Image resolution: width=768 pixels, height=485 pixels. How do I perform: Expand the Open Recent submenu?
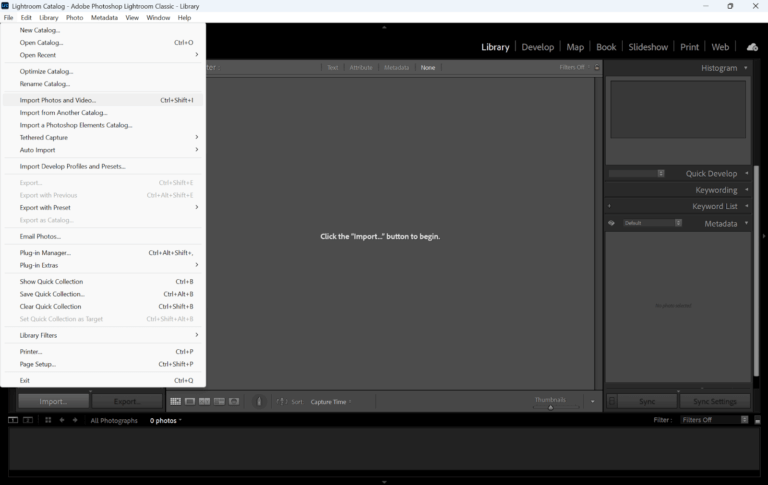pyautogui.click(x=103, y=55)
